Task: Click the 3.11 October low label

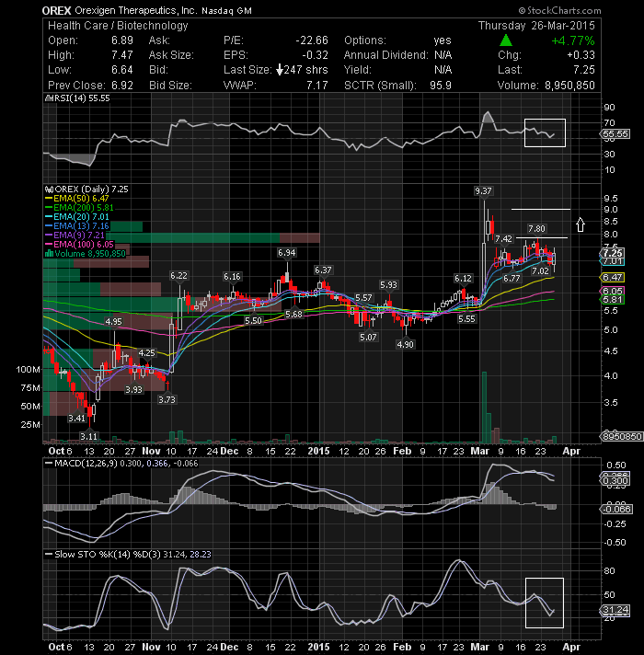Action: [88, 436]
